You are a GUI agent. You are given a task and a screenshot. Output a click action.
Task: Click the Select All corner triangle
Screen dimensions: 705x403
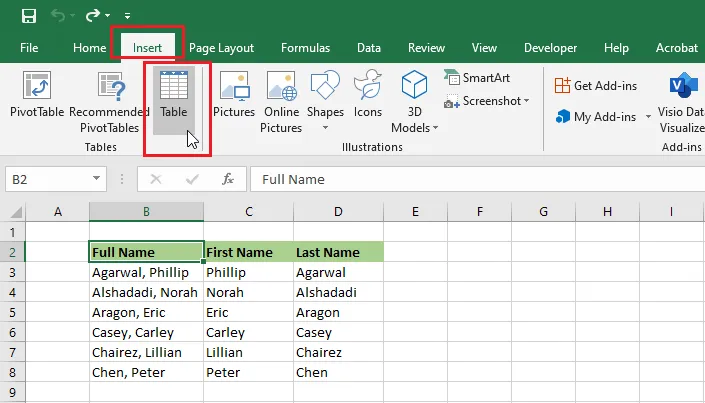point(16,211)
